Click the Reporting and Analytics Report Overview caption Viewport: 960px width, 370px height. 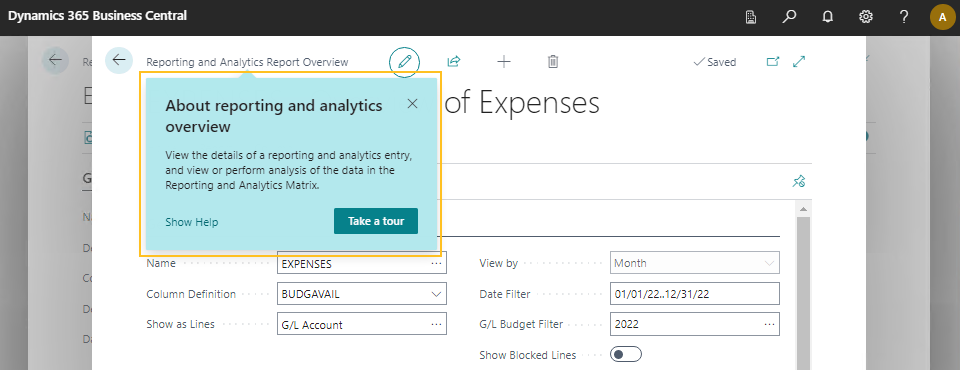coord(247,62)
